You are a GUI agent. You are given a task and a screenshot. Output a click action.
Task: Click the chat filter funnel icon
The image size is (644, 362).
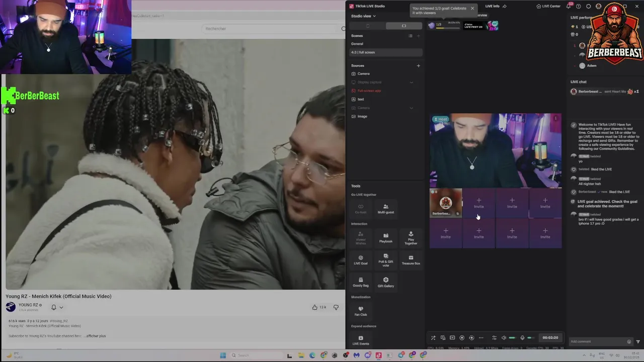pos(638,342)
